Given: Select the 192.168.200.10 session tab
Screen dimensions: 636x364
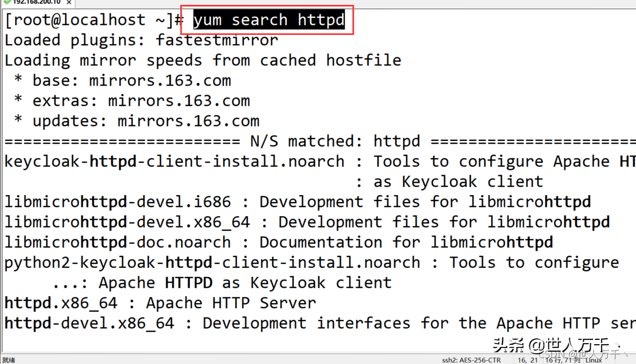Looking at the screenshot, I should tap(37, 3).
